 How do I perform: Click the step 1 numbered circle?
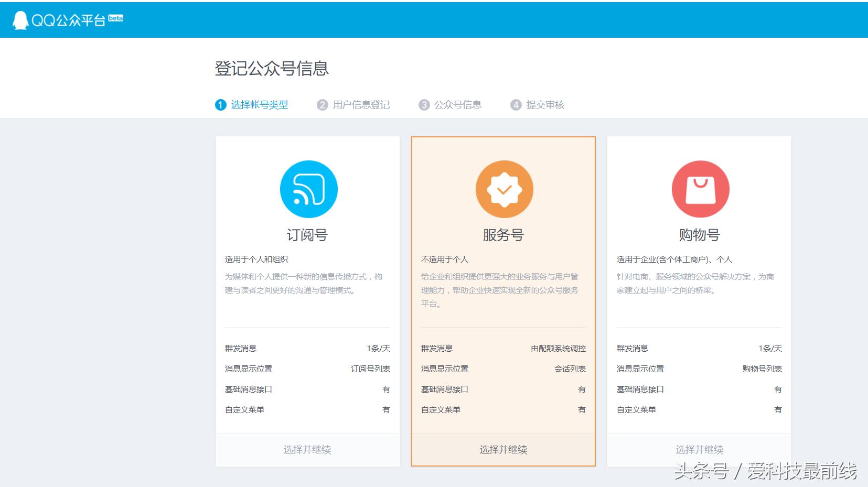220,104
